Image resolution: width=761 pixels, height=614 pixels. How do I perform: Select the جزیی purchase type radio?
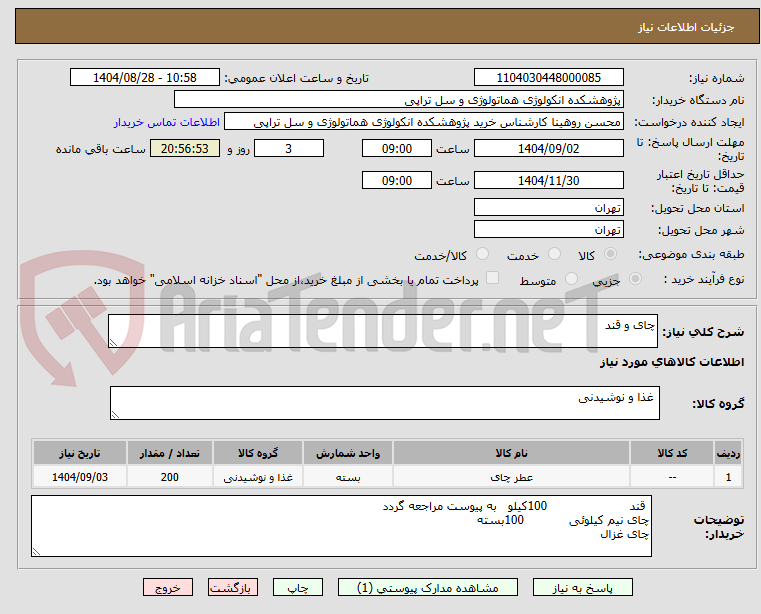point(635,279)
